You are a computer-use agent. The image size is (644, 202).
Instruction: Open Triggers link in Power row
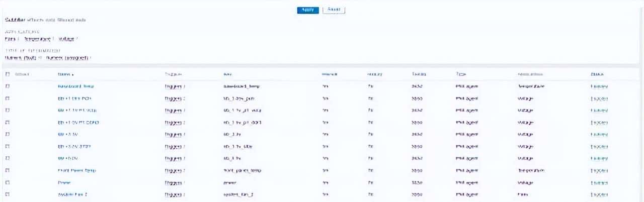click(174, 182)
